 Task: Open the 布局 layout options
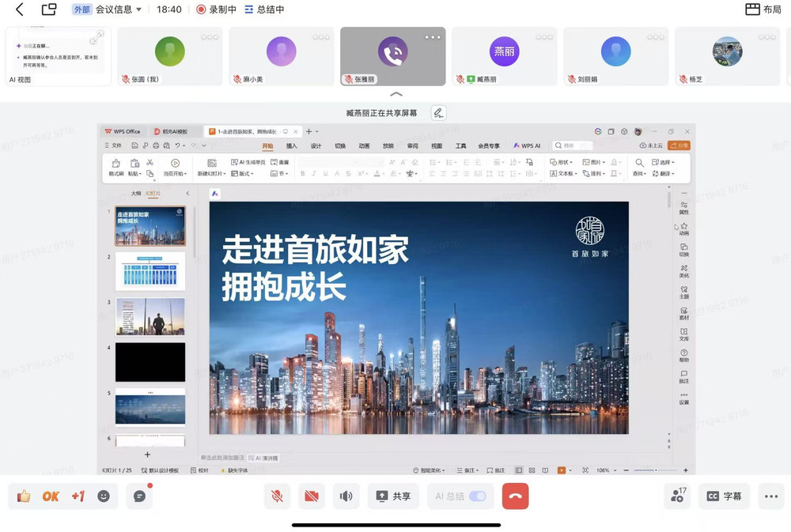(763, 9)
